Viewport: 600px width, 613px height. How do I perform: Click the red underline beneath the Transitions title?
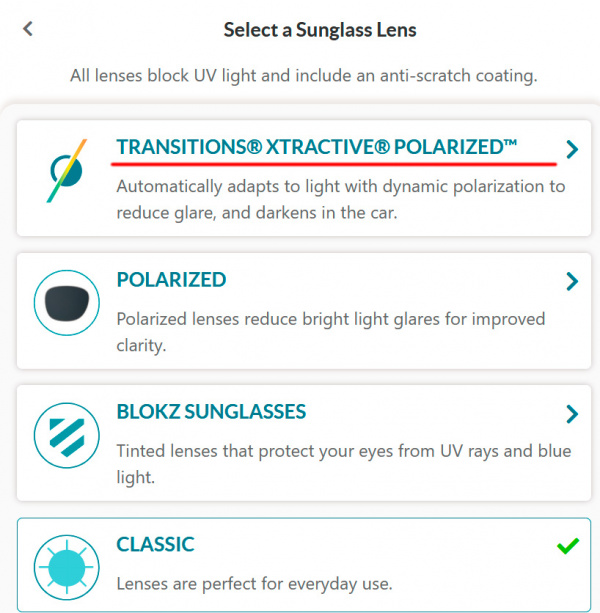pyautogui.click(x=335, y=162)
